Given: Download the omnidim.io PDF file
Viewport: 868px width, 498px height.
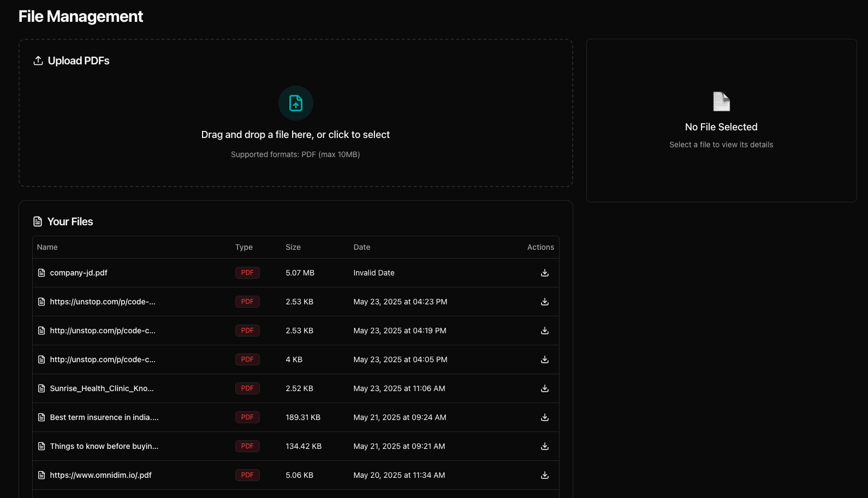Looking at the screenshot, I should pyautogui.click(x=544, y=475).
